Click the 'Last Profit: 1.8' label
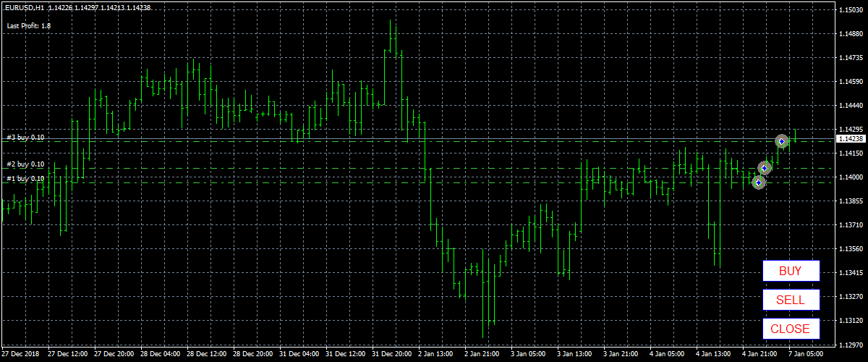This screenshot has width=868, height=362. [29, 26]
